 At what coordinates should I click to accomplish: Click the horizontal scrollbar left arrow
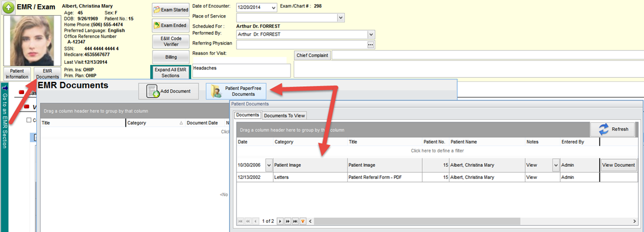pos(311,221)
